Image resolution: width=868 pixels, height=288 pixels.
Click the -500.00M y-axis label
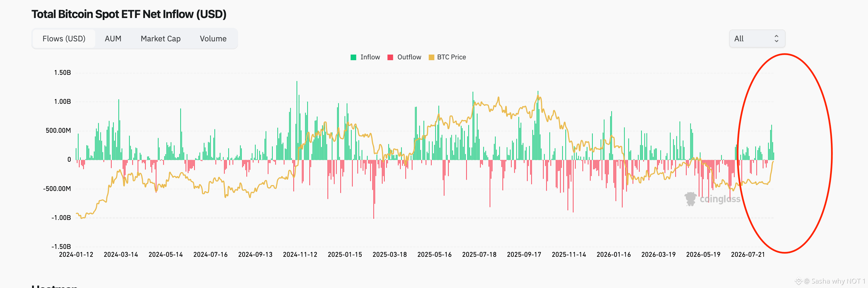57,189
